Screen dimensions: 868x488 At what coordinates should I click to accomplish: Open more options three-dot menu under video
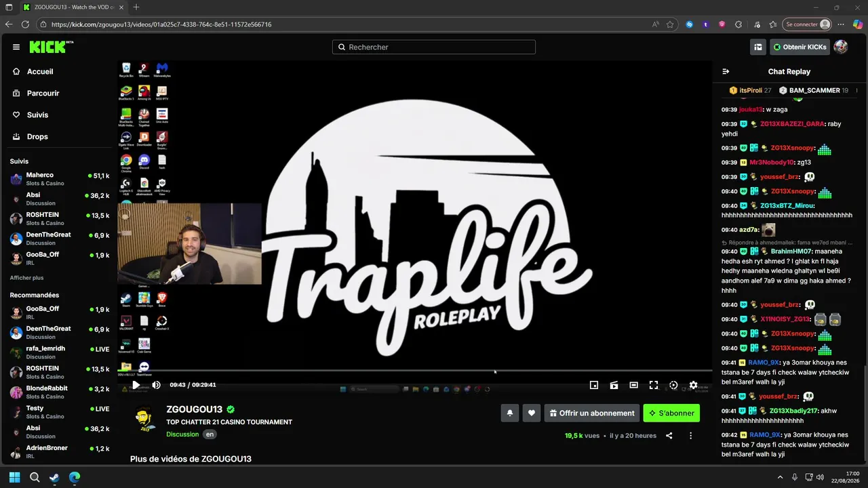691,436
